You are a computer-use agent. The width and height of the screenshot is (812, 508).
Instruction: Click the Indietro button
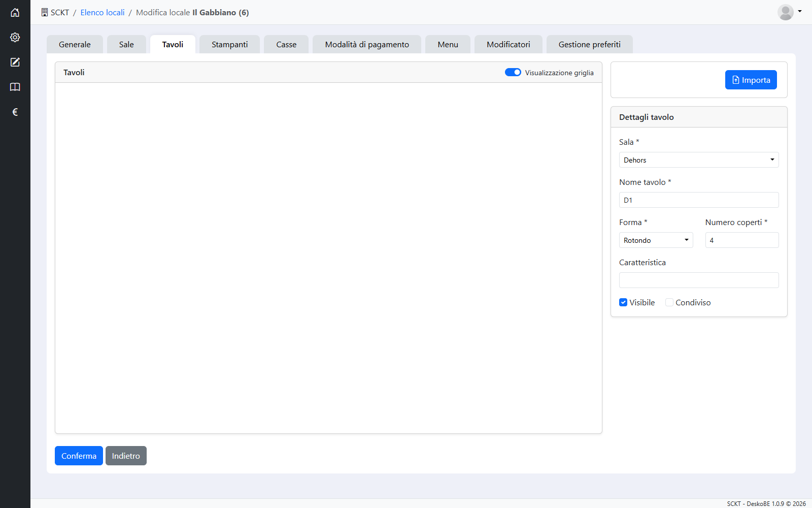126,456
